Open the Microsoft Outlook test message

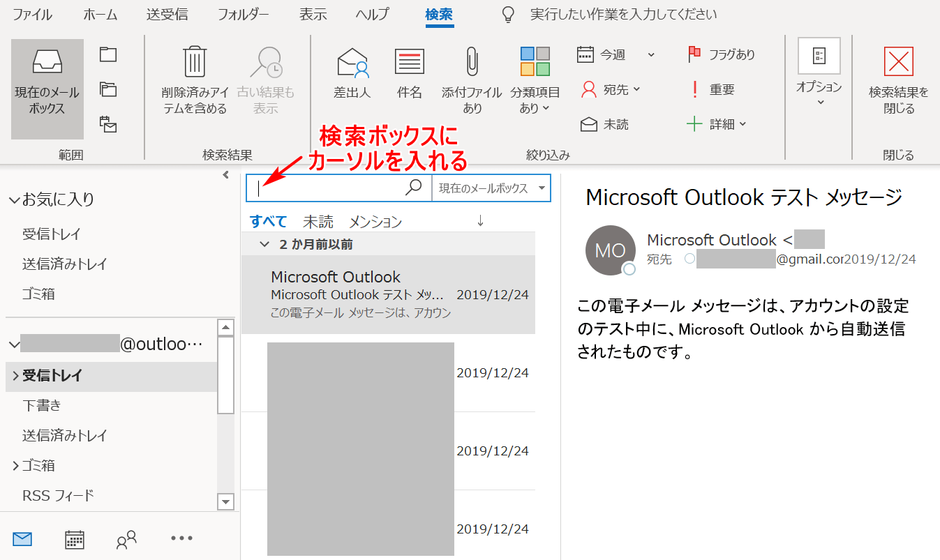pos(389,294)
